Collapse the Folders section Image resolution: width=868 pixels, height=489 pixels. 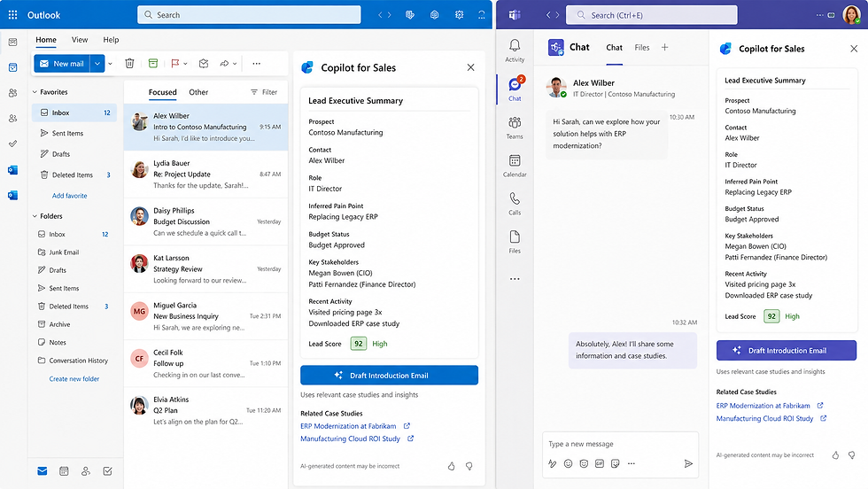click(35, 216)
